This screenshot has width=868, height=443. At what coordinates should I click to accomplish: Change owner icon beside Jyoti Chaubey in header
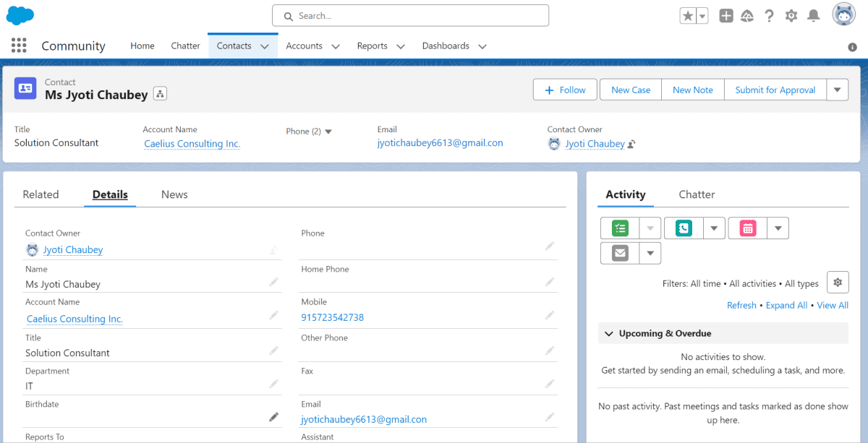coord(631,145)
